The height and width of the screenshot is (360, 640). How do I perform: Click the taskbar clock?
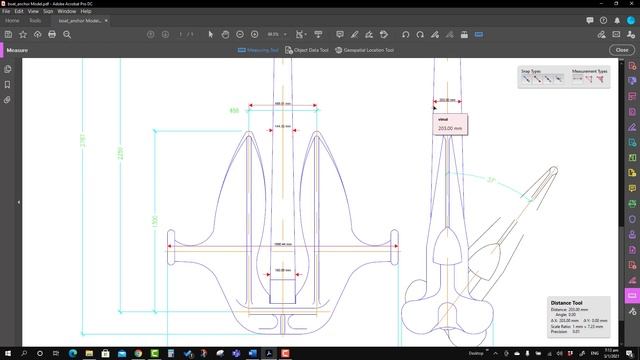click(x=611, y=353)
